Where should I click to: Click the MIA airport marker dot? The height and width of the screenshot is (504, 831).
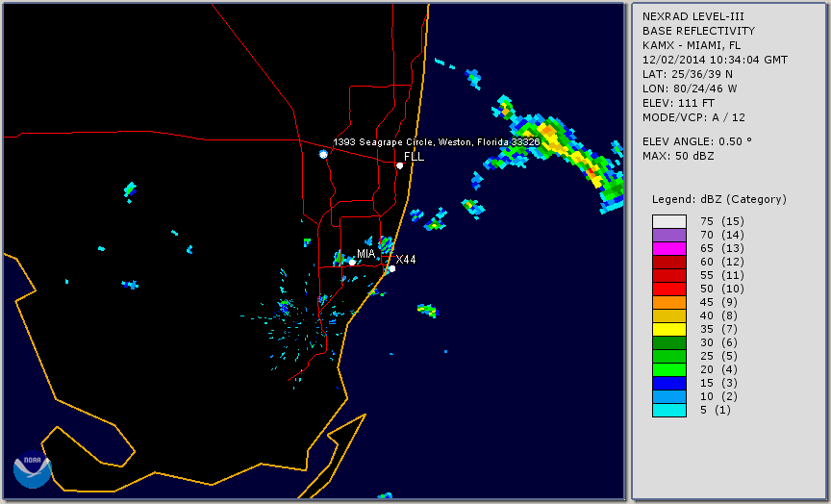coord(352,263)
